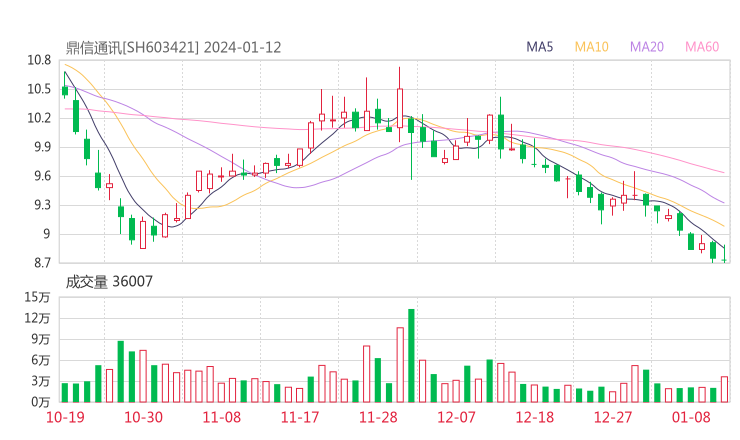The width and height of the screenshot is (740, 440).
Task: Click the 10.8 price axis label
Action: pyautogui.click(x=39, y=60)
